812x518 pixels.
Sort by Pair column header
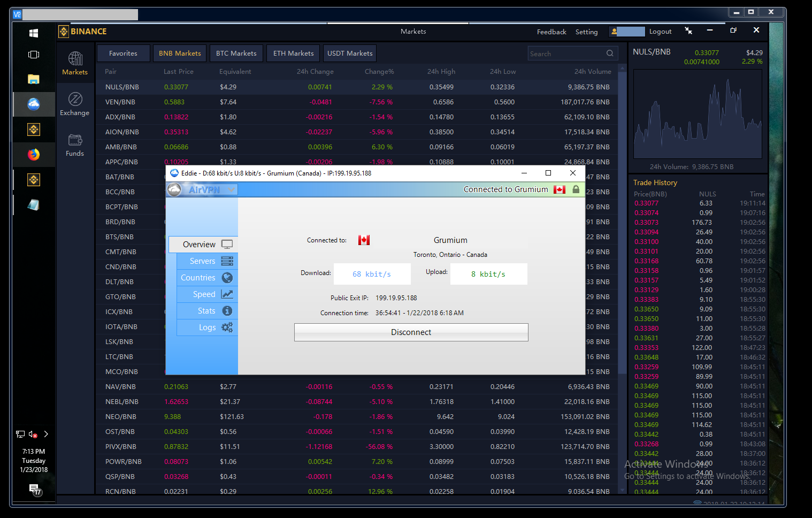pyautogui.click(x=111, y=72)
